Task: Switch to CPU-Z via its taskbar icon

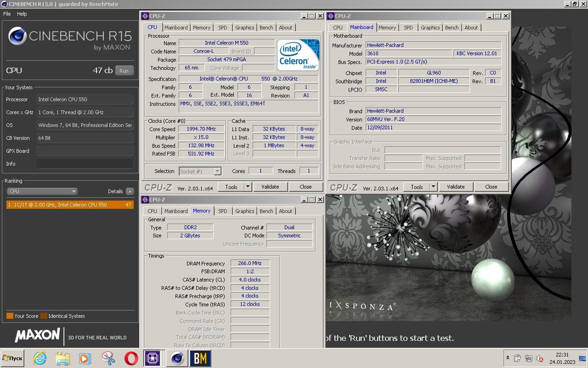Action: (152, 358)
